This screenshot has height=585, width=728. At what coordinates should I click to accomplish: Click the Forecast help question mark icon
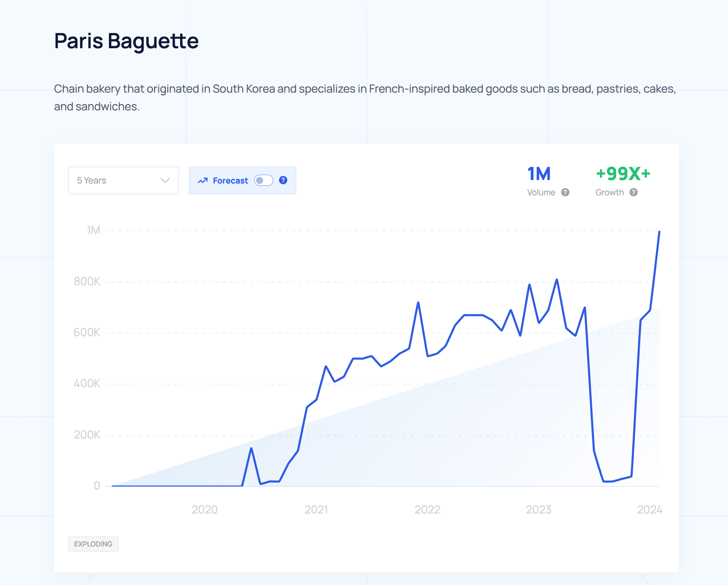tap(283, 180)
